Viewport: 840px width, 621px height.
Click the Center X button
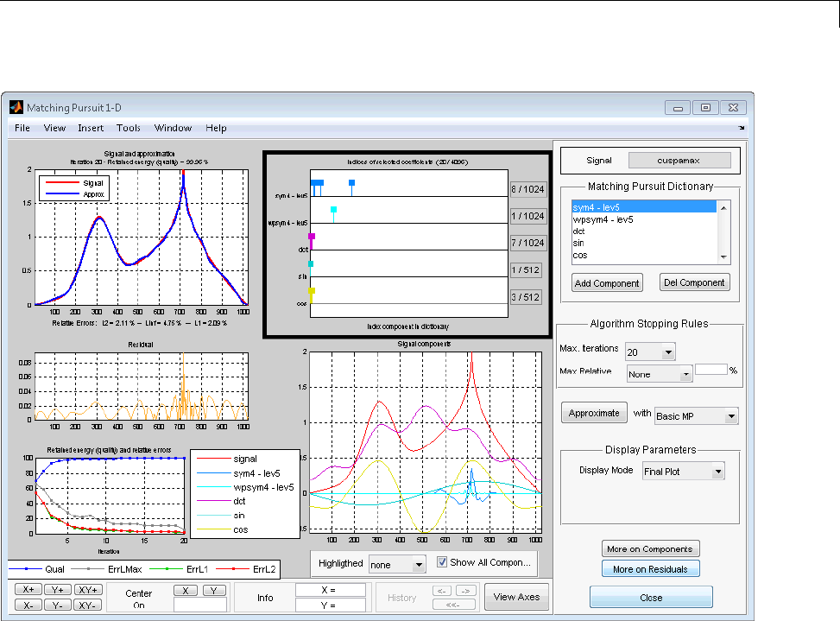click(186, 590)
